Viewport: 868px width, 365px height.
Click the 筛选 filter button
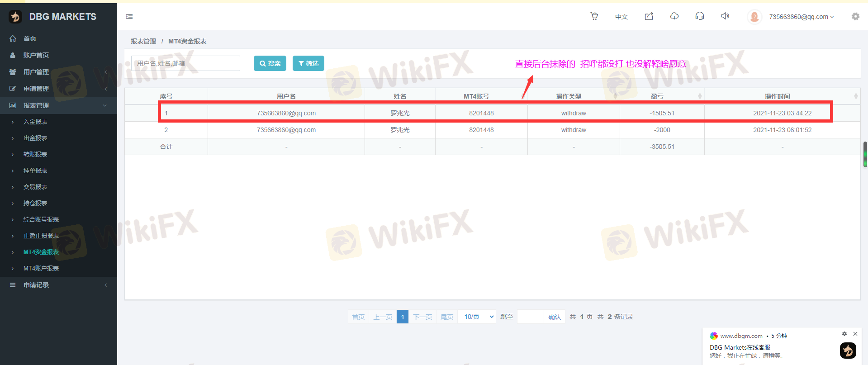coord(308,63)
